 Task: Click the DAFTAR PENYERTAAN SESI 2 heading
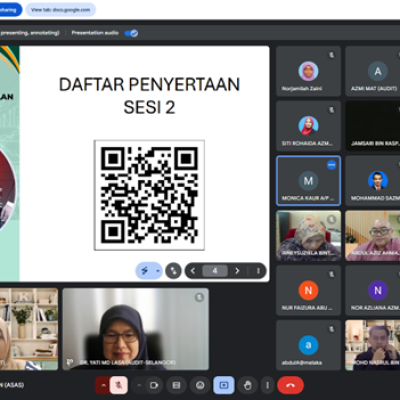click(149, 96)
